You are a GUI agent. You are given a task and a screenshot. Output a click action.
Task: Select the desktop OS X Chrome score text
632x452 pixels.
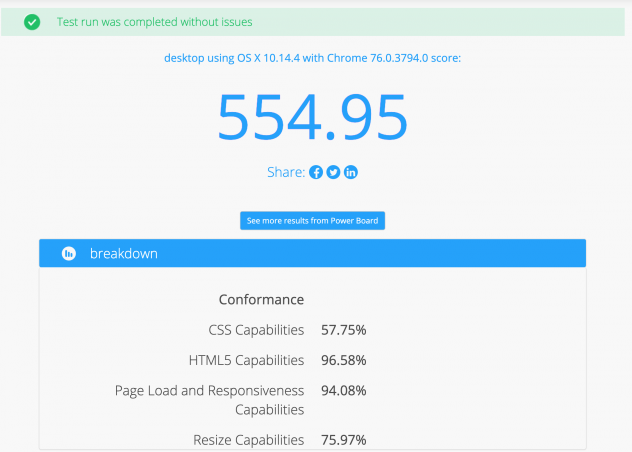pos(312,58)
